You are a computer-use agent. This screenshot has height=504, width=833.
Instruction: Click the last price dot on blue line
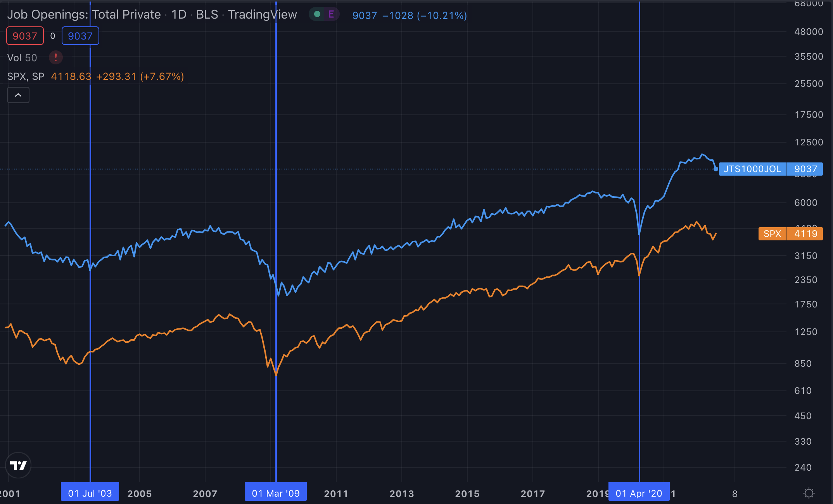[x=715, y=169]
